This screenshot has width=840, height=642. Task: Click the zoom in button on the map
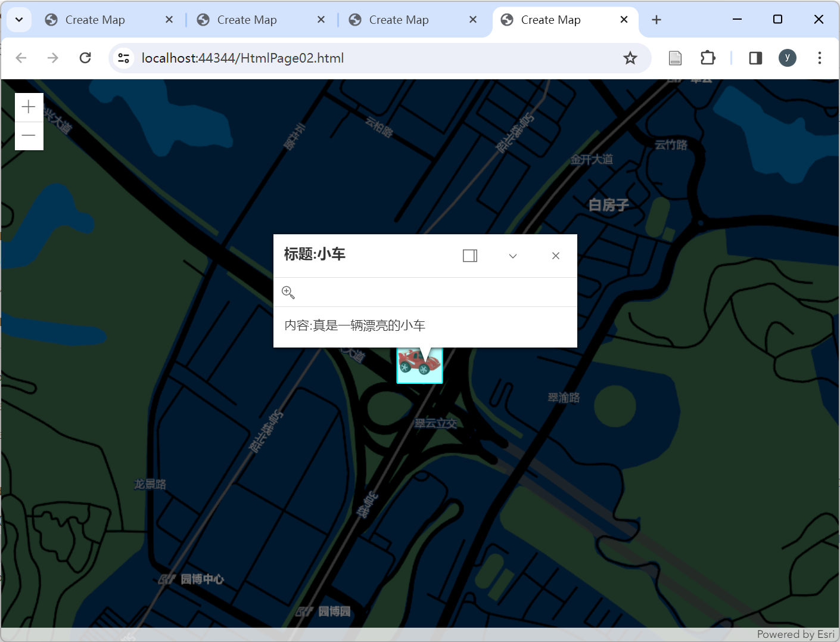[29, 106]
